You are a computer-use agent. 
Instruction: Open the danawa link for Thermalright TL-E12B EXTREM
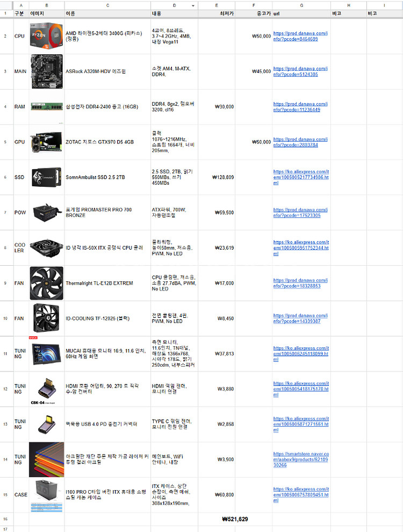300,283
